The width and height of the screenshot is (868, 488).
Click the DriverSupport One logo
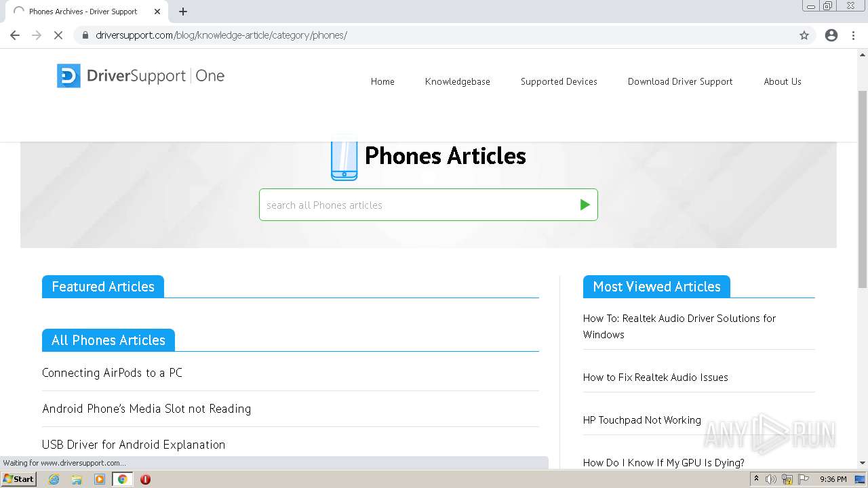(x=140, y=76)
